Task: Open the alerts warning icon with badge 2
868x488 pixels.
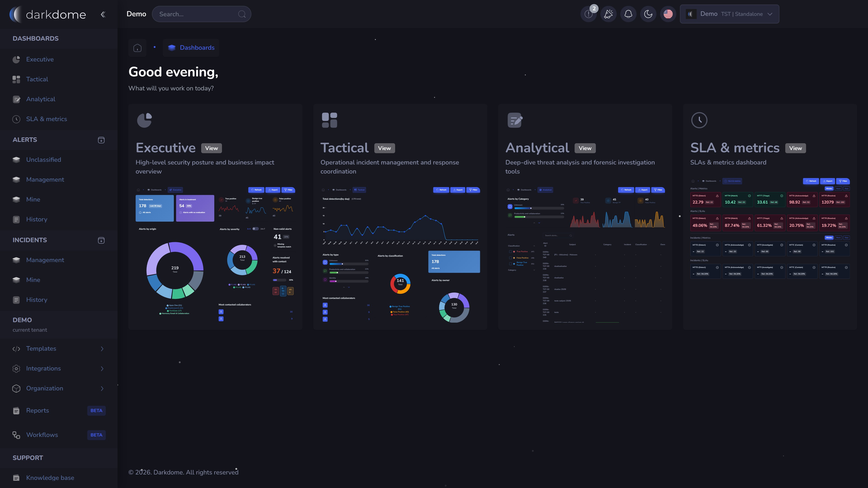Action: 588,14
